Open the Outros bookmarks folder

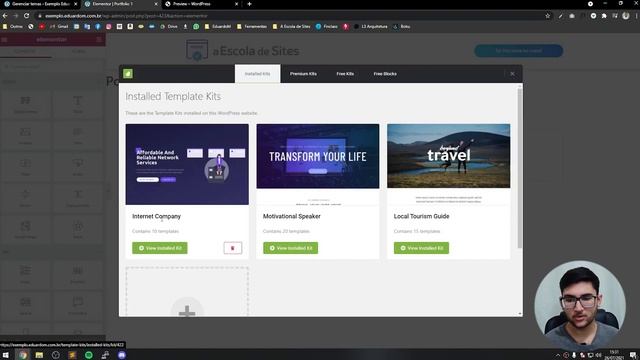pos(13,27)
